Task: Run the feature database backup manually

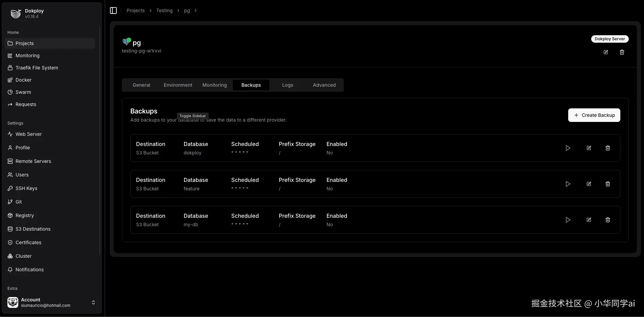Action: pyautogui.click(x=568, y=184)
